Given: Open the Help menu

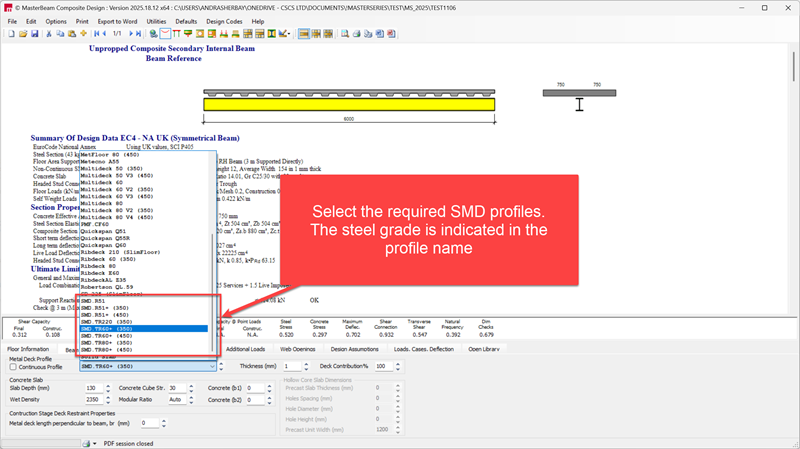Looking at the screenshot, I should click(x=258, y=21).
